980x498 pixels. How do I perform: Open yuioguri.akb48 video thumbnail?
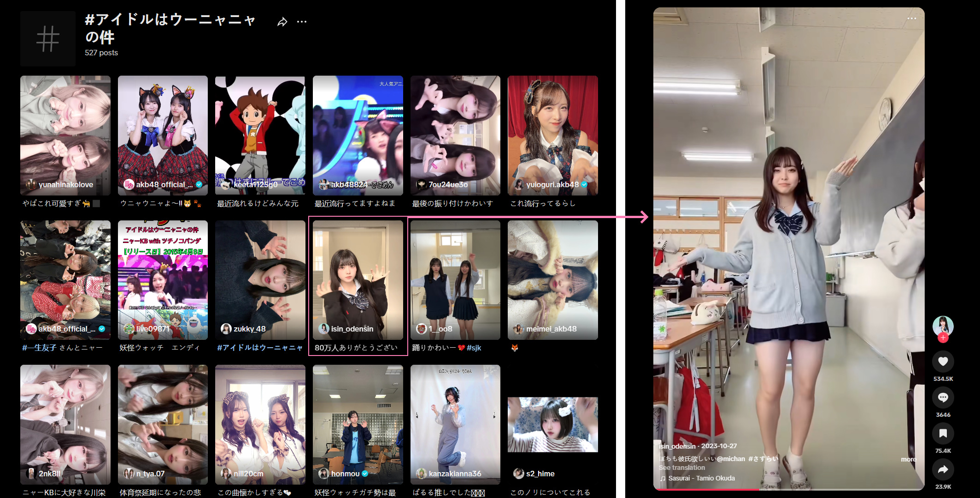(552, 135)
